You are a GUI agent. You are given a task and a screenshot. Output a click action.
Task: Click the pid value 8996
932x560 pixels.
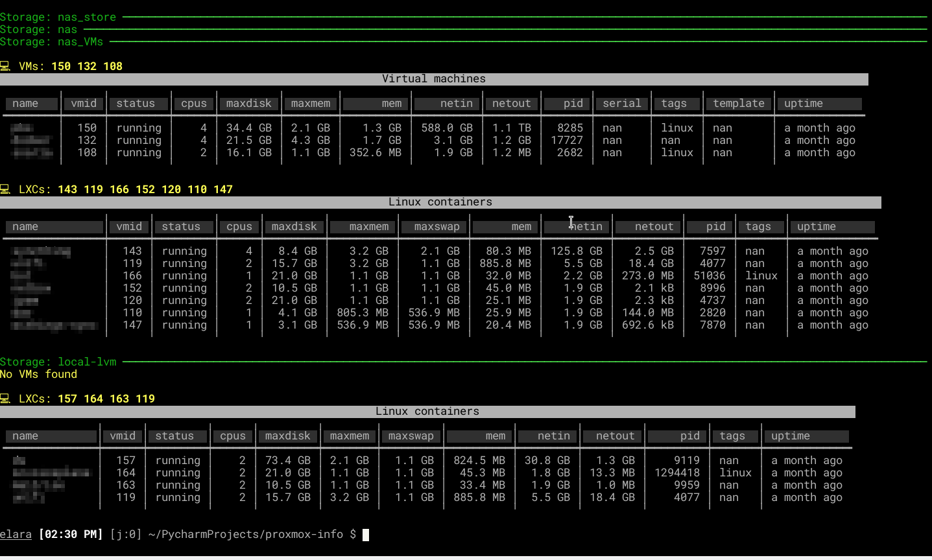pos(713,288)
